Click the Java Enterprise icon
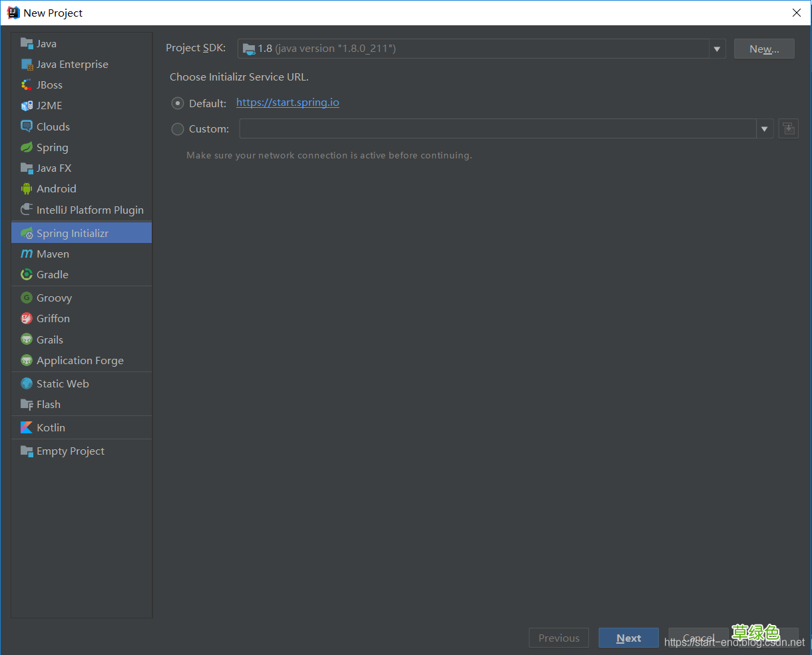 [x=27, y=64]
